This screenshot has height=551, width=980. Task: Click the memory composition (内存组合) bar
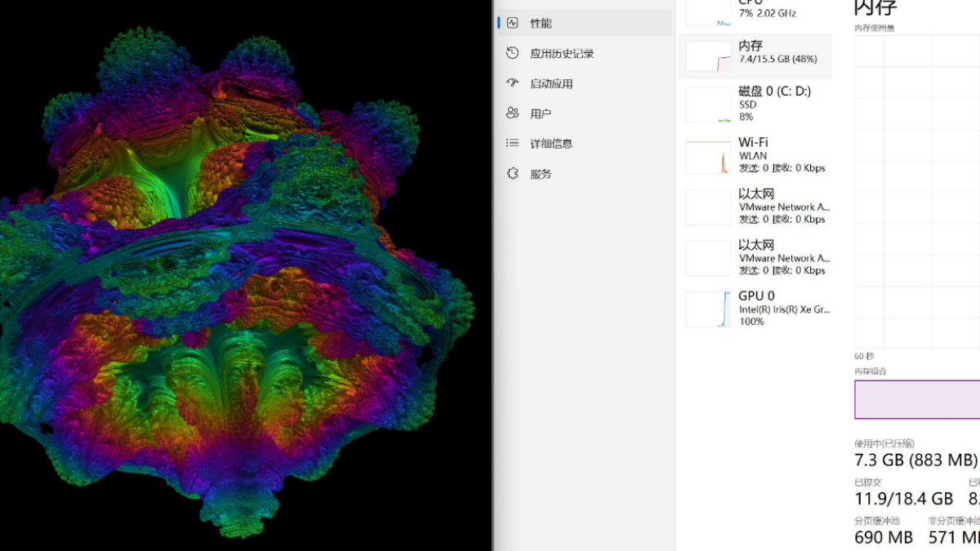(917, 399)
